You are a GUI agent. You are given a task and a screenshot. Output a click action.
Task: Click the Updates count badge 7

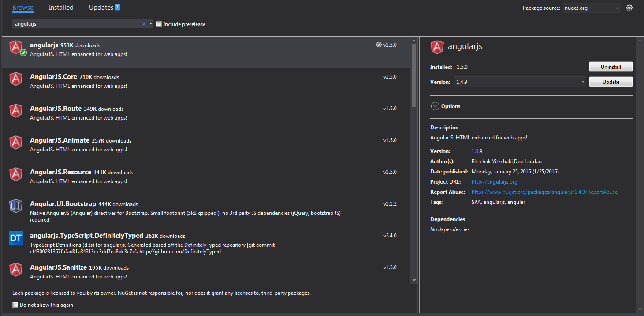tap(117, 7)
